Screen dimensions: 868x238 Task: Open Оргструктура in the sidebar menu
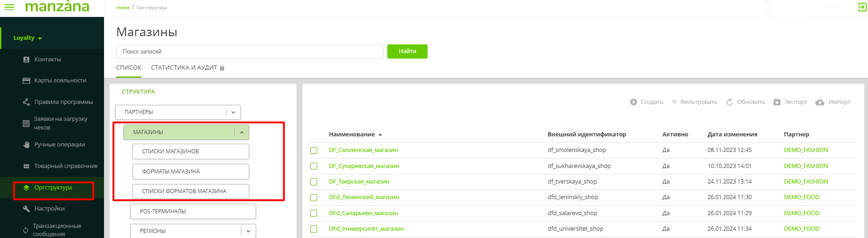pyautogui.click(x=53, y=188)
